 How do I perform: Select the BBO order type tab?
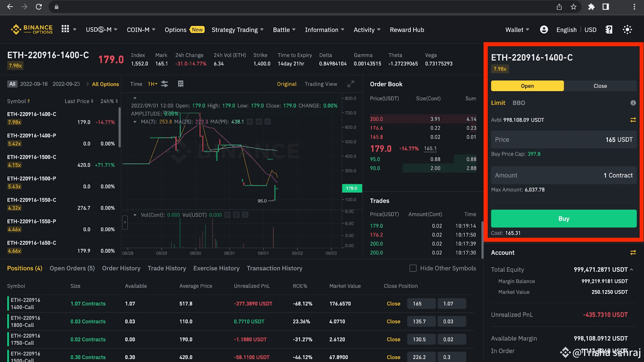pos(518,103)
